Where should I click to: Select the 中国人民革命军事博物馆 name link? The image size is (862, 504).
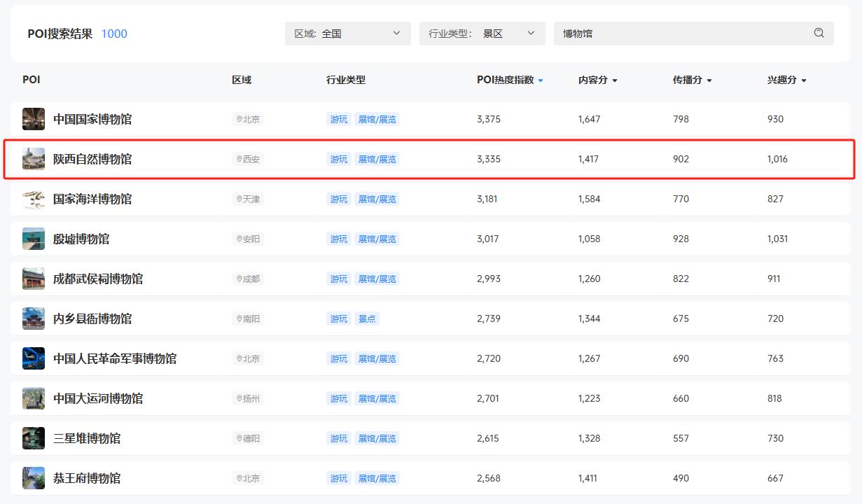tap(115, 358)
